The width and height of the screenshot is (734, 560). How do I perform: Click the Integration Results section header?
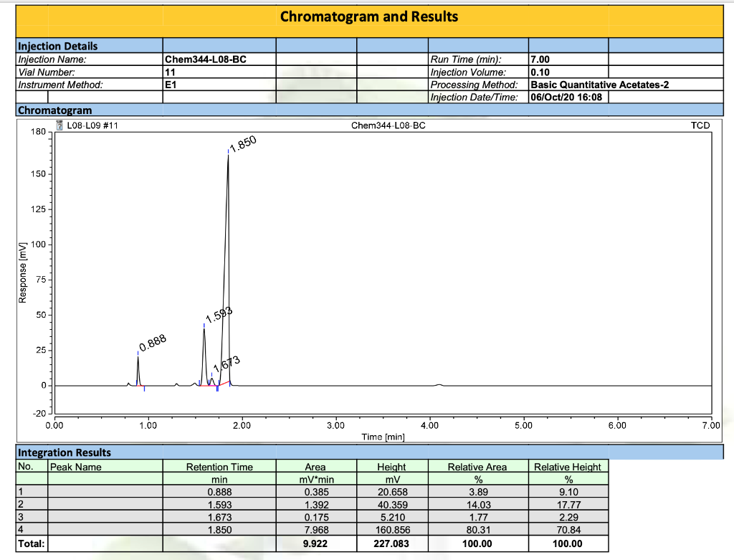pyautogui.click(x=64, y=452)
